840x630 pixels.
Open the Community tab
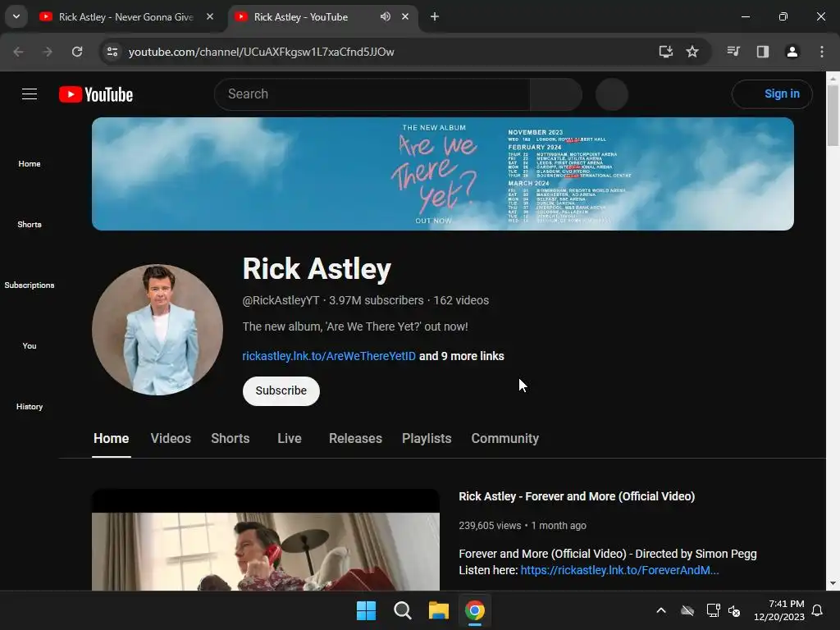point(504,438)
